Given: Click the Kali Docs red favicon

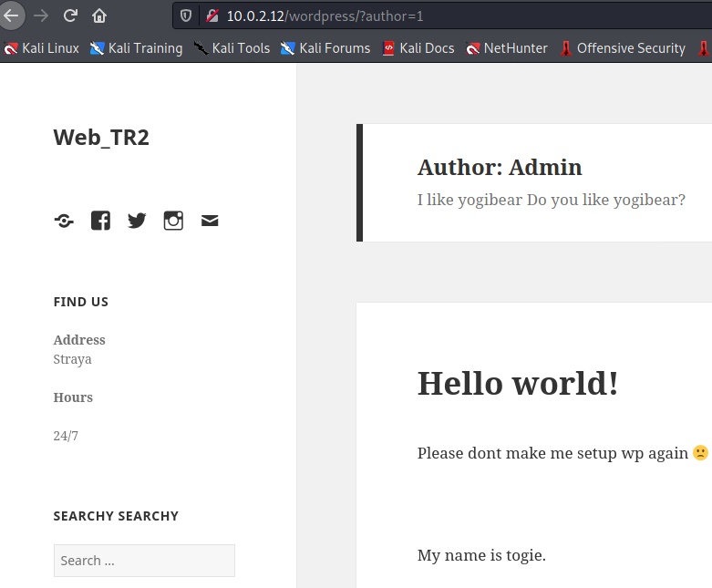Looking at the screenshot, I should (x=388, y=48).
